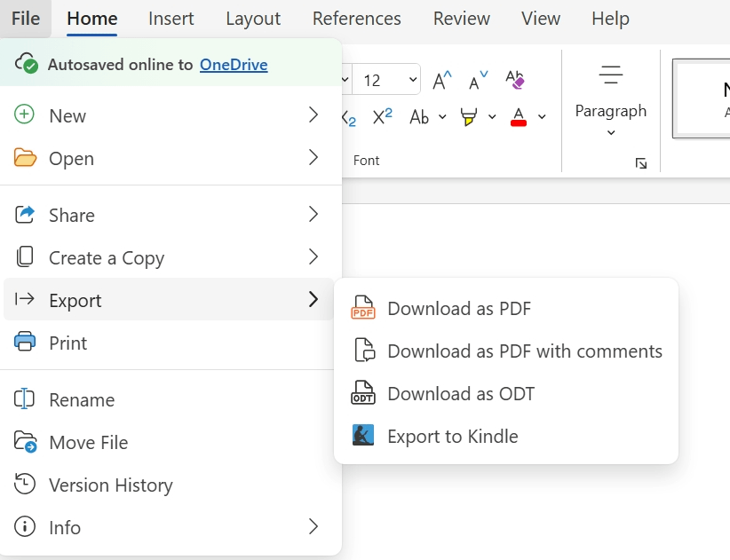Click the Shrink Font icon
The image size is (730, 560).
tap(478, 81)
